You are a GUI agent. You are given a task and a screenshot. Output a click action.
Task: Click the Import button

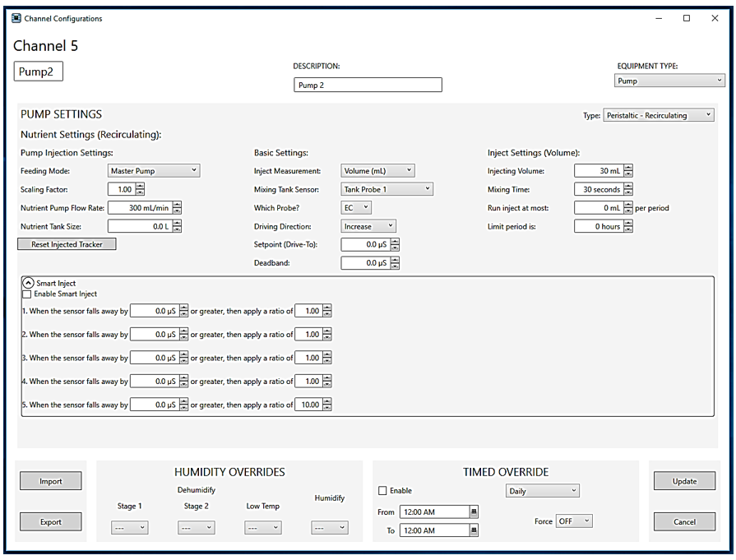[x=51, y=481]
